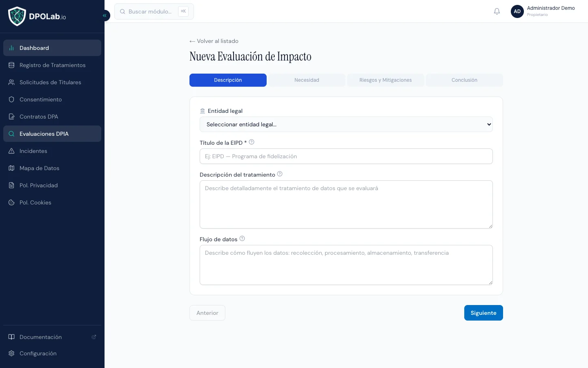Click the AD user avatar

(x=517, y=11)
